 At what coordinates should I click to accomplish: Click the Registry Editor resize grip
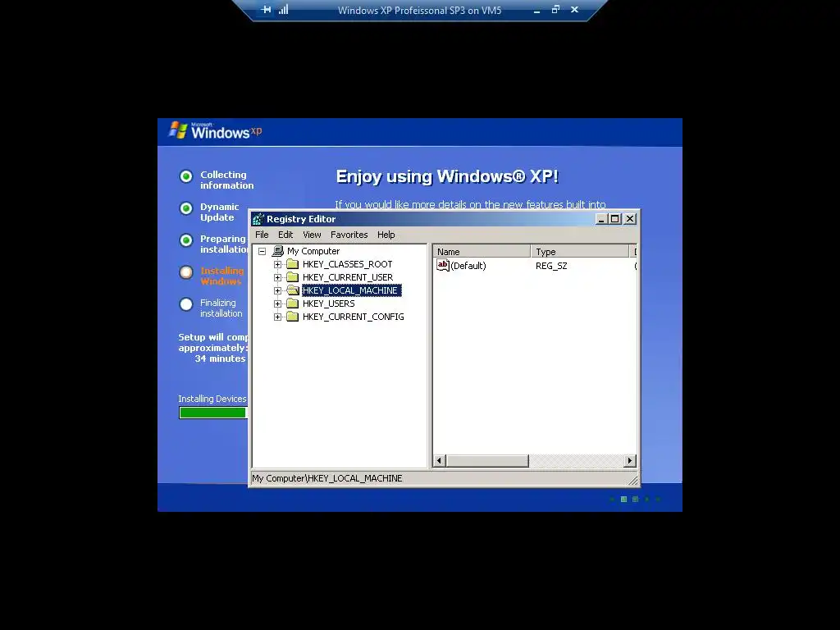coord(633,481)
